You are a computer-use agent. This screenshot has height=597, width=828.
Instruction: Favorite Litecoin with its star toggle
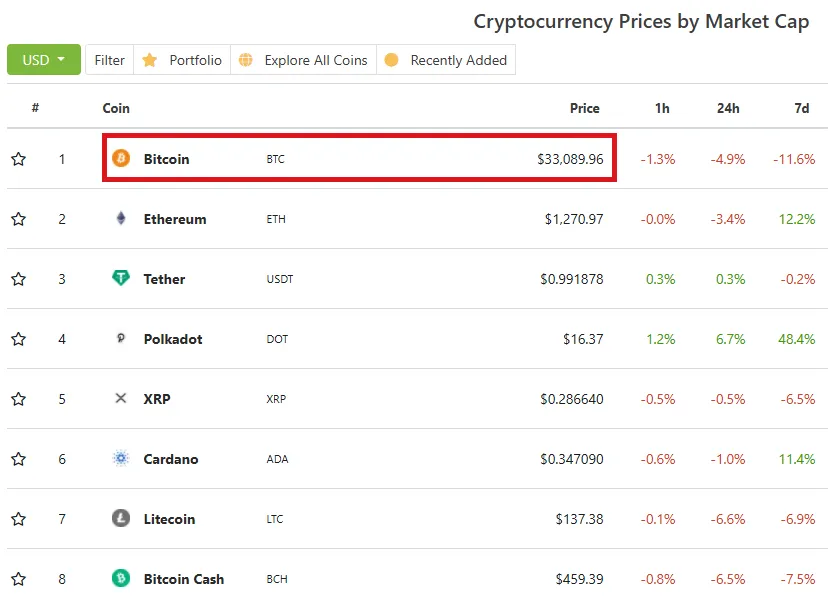click(x=18, y=519)
